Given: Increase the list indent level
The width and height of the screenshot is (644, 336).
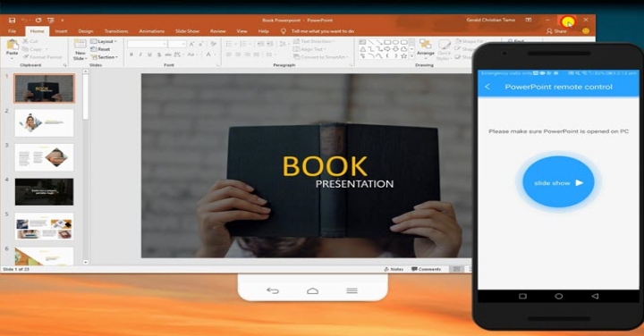Looking at the screenshot, I should (x=270, y=44).
